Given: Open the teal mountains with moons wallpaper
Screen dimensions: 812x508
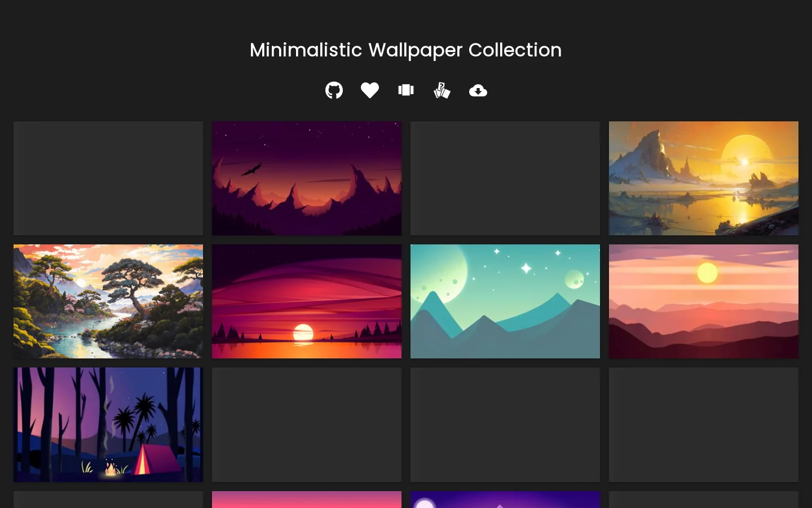Looking at the screenshot, I should pos(505,301).
